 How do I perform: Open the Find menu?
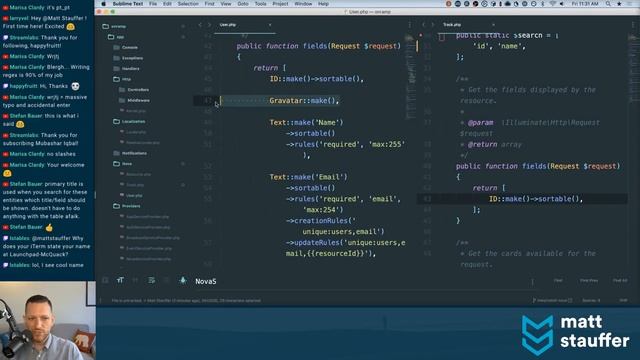coord(209,4)
